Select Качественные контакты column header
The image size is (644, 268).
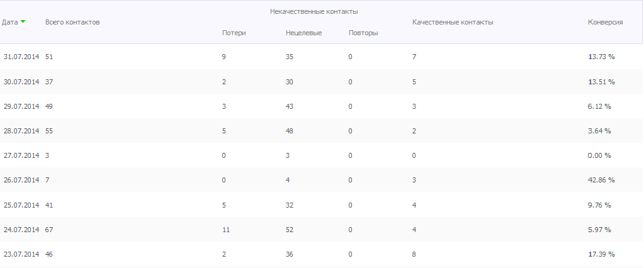453,22
